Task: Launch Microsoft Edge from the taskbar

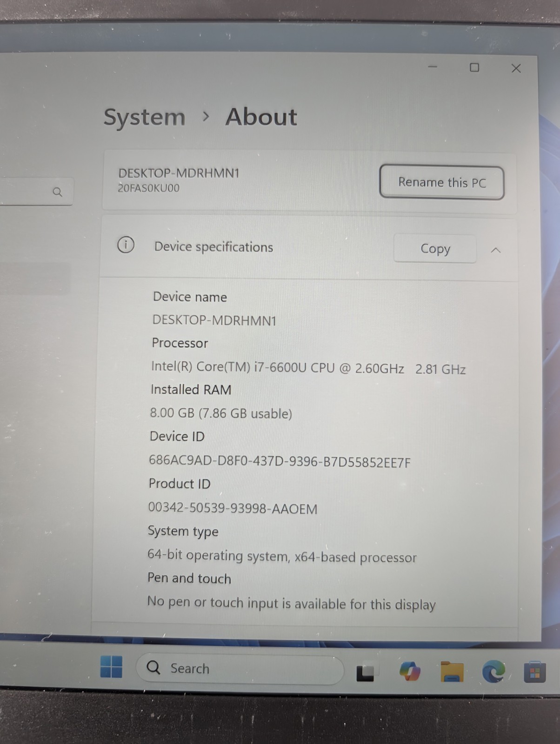Action: point(493,671)
